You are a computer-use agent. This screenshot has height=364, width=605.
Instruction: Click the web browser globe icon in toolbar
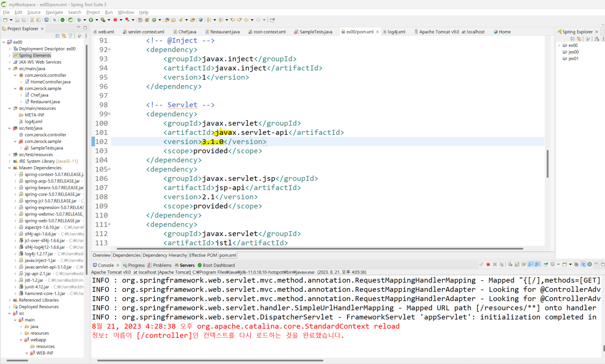(201, 20)
